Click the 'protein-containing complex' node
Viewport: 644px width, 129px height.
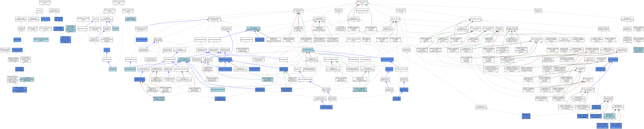[x=128, y=11]
